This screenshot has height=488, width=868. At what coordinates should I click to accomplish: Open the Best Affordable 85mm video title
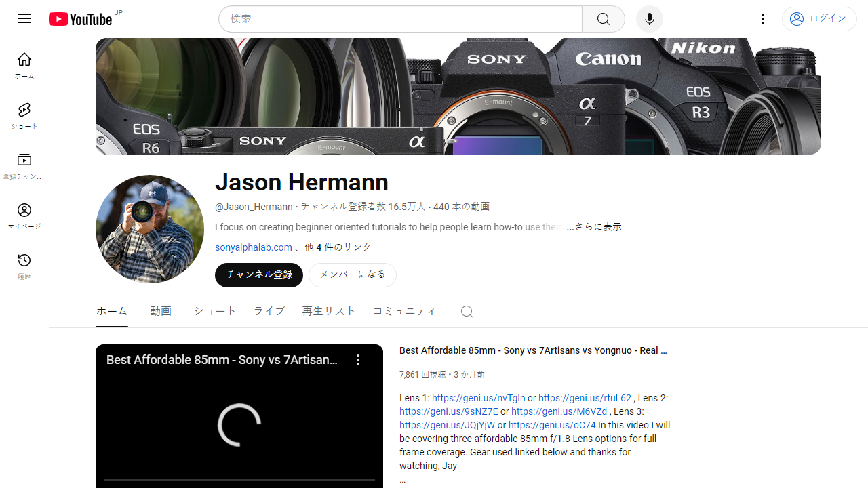tap(534, 350)
